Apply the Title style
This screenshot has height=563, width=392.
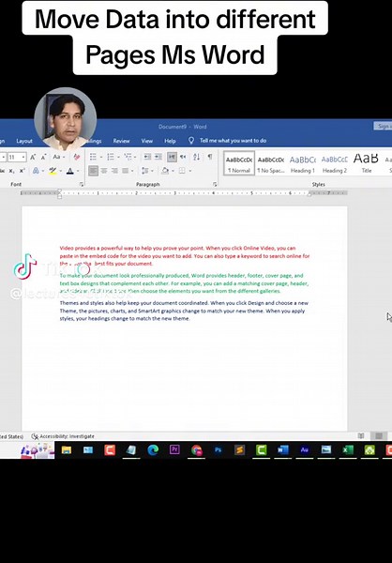click(366, 163)
